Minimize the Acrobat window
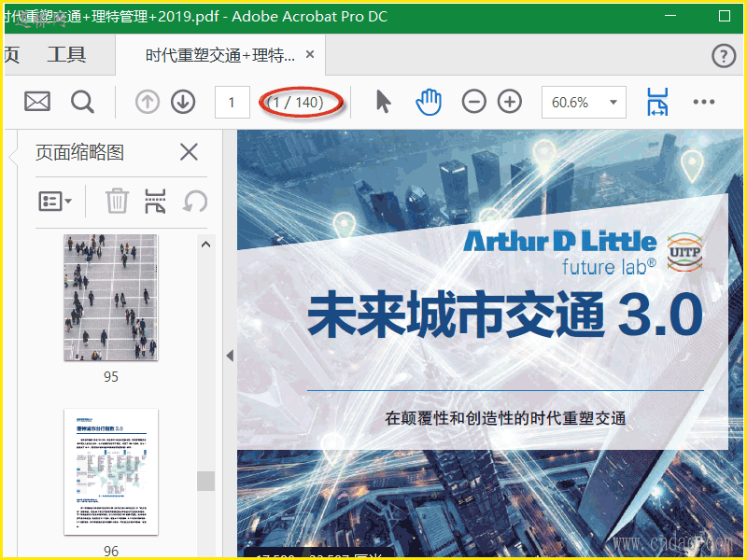The image size is (747, 560). point(670,16)
